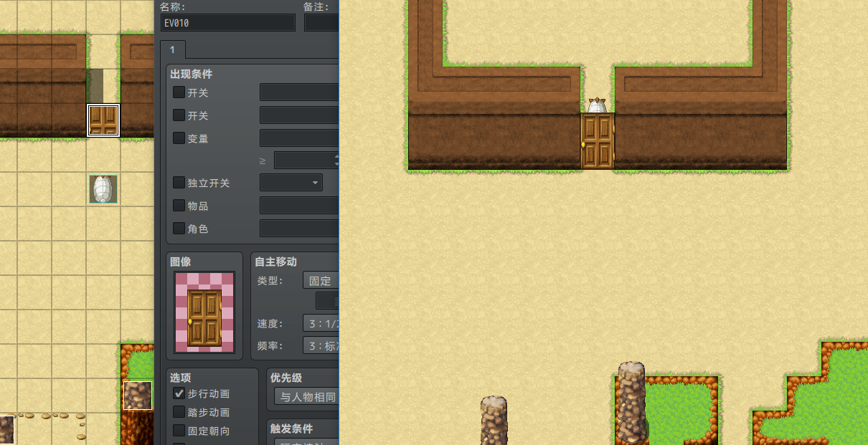Enable the 角色 condition checkbox
This screenshot has width=868, height=445.
pyautogui.click(x=179, y=229)
